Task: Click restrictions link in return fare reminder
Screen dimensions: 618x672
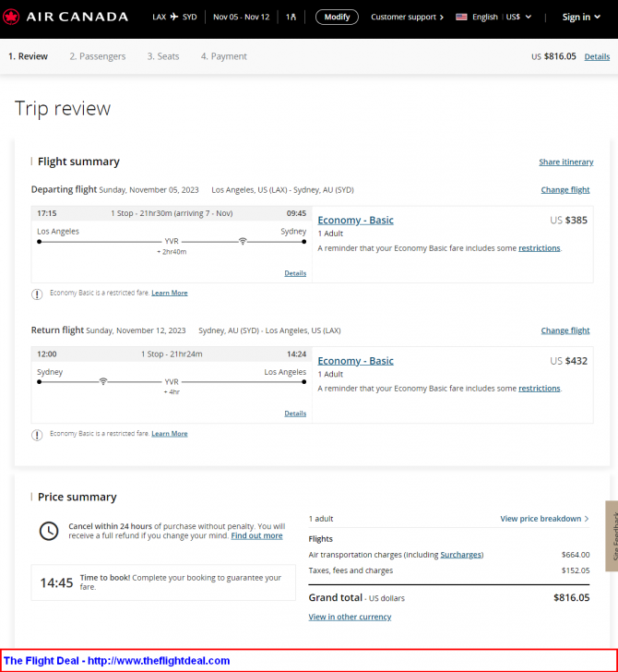Action: [x=540, y=389]
